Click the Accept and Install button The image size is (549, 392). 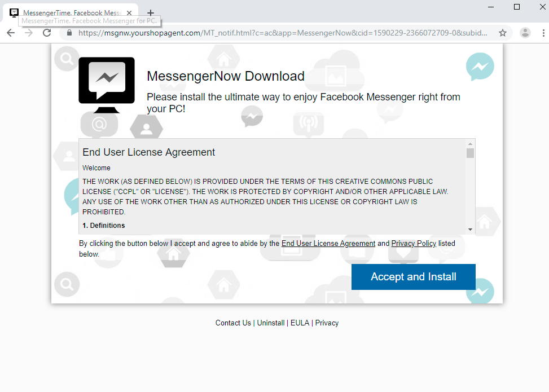coord(413,277)
